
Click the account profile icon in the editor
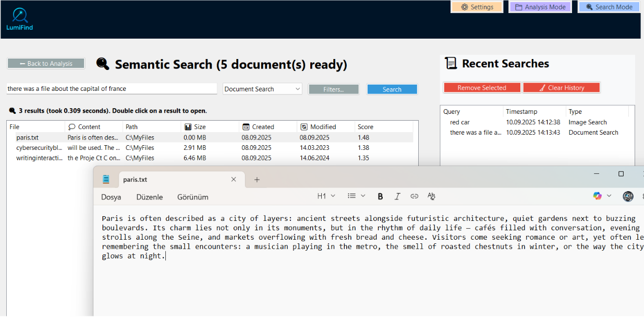(628, 196)
